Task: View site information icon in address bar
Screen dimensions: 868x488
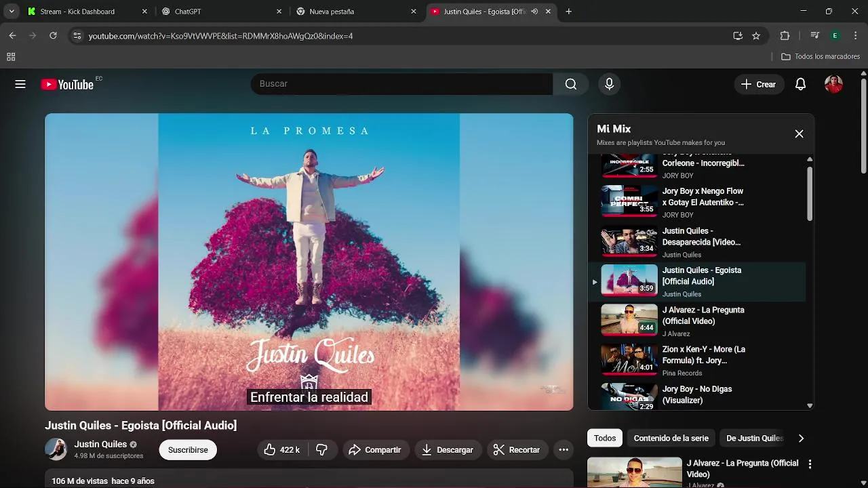Action: (x=77, y=36)
